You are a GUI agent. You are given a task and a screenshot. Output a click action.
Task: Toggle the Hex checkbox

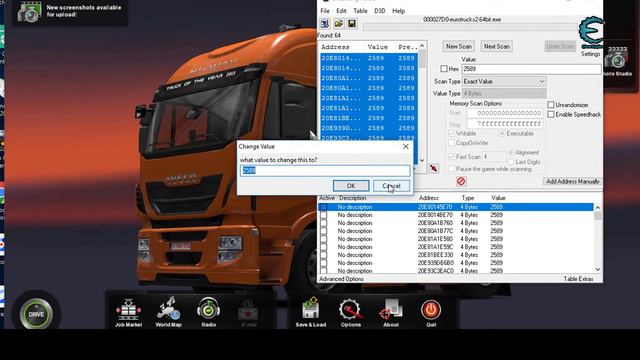(444, 69)
